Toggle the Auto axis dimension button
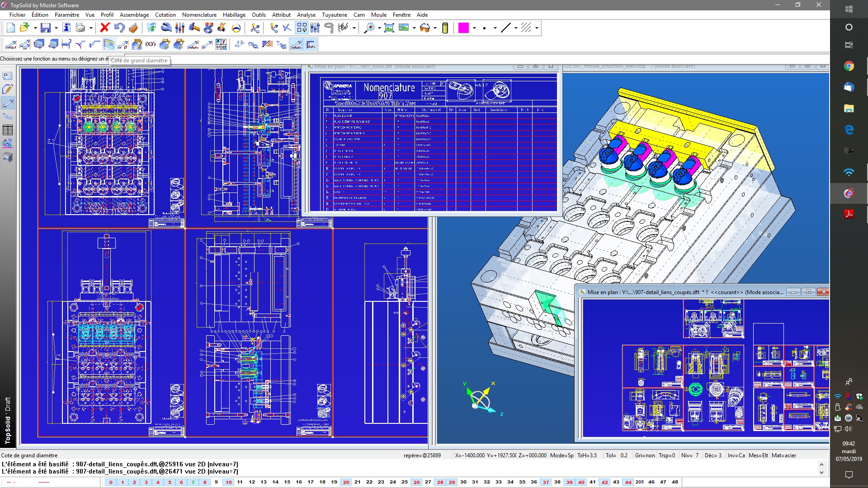This screenshot has width=868, height=488. [x=311, y=44]
